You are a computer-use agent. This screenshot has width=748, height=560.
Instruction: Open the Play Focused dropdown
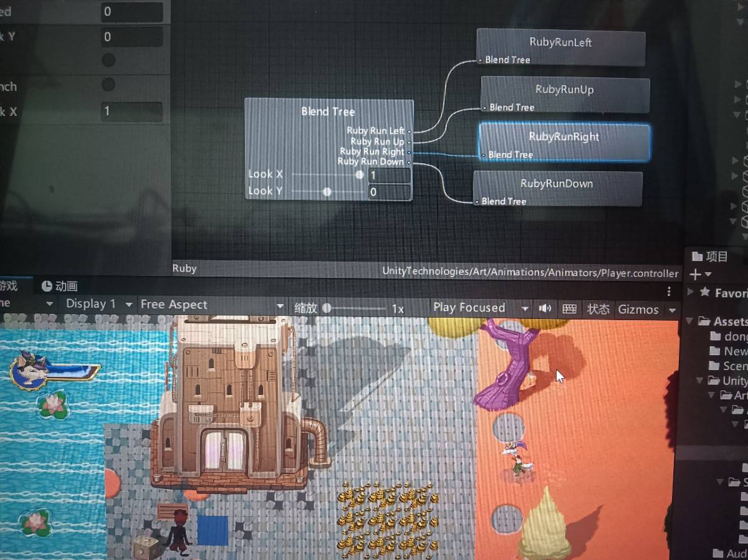click(x=481, y=308)
